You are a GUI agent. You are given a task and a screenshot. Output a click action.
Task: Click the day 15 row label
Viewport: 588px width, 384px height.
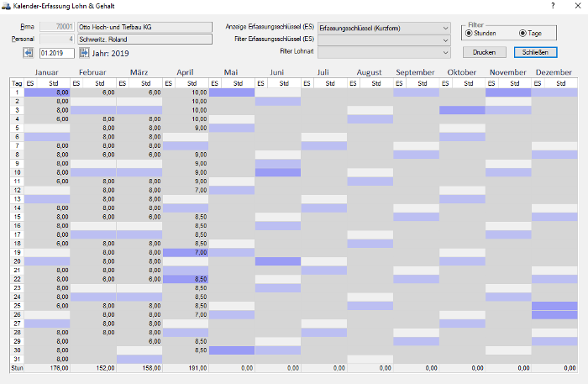click(17, 217)
